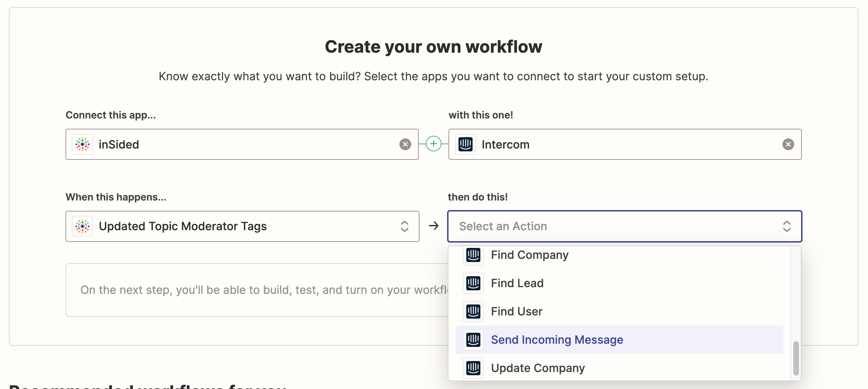Click the Intercom app input field

coord(625,144)
